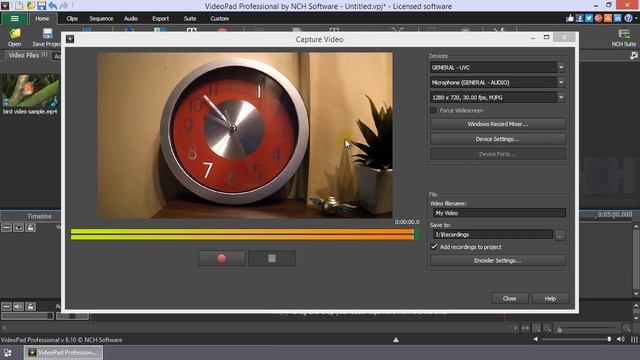The width and height of the screenshot is (640, 360).
Task: Mute audio track with speaker icon
Action: coord(18,307)
